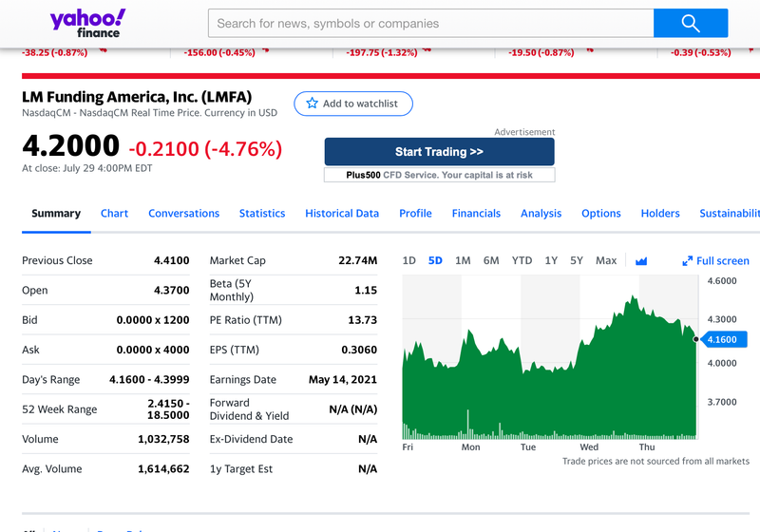This screenshot has height=532, width=760.
Task: Select the Max chart range
Action: [606, 260]
